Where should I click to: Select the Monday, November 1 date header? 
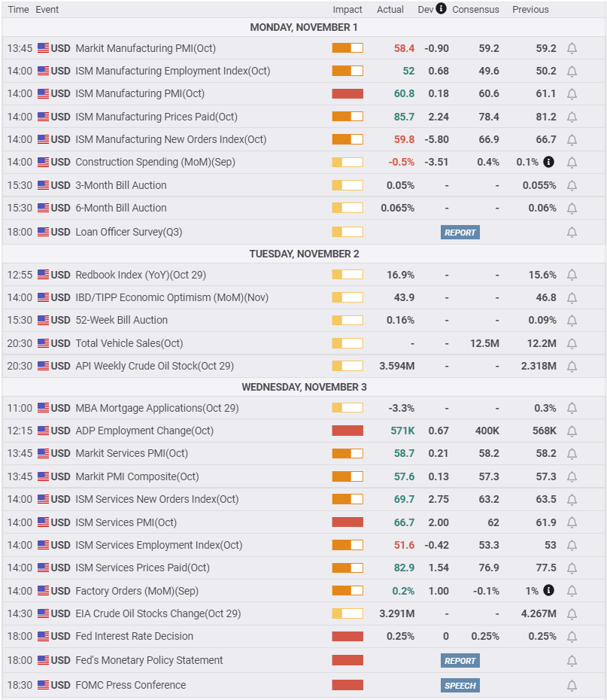coord(304,27)
